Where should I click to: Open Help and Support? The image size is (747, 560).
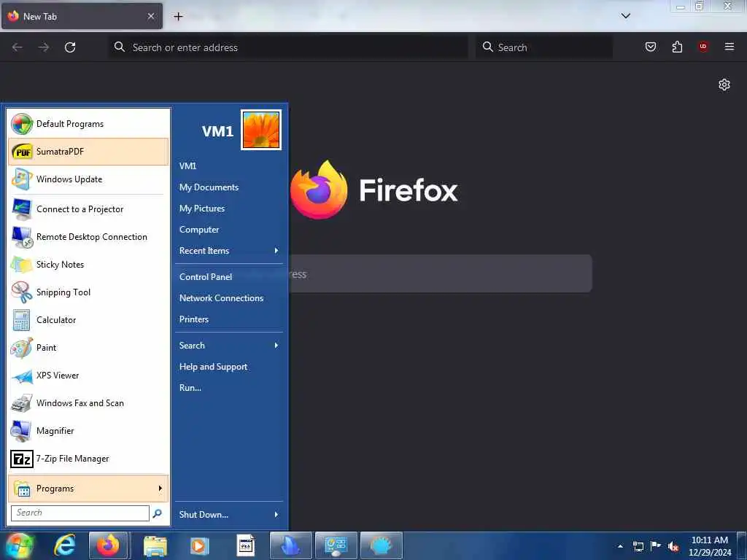pos(229,367)
